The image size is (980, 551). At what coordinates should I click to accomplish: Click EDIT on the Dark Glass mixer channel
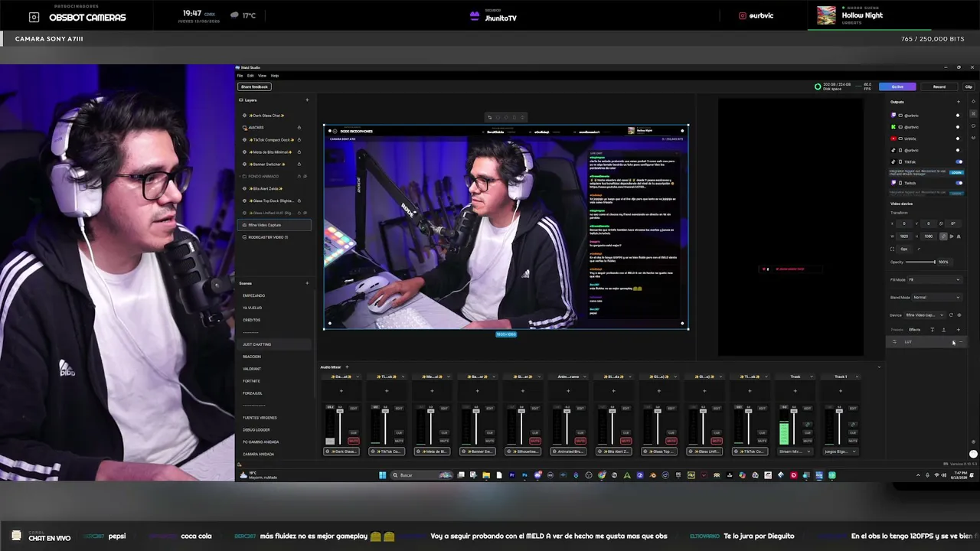(354, 409)
